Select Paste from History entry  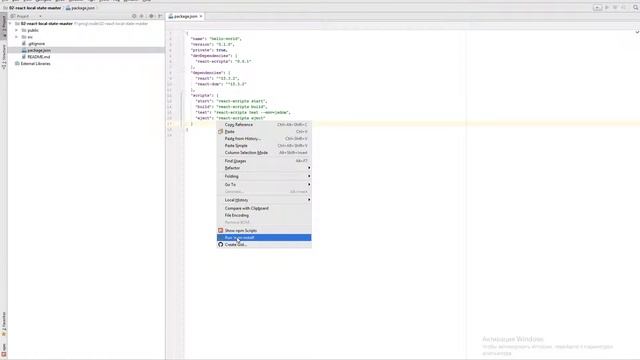click(264, 139)
